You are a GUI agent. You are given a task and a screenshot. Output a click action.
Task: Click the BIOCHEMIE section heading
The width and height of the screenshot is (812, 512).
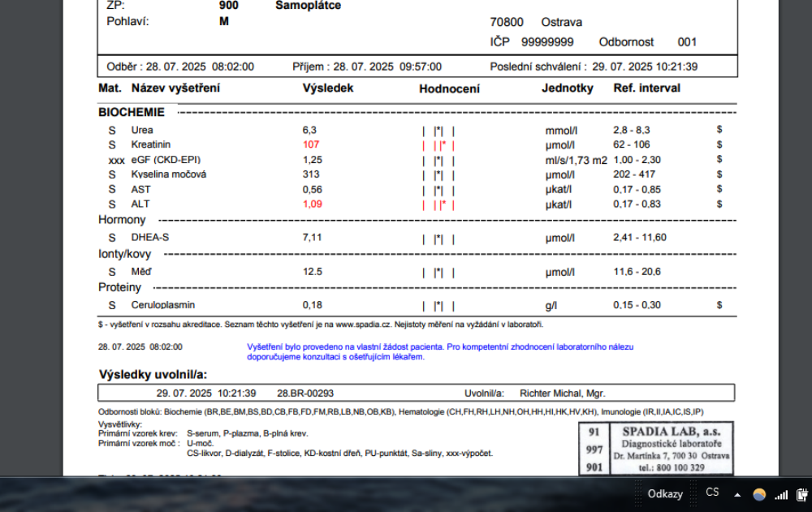(132, 112)
